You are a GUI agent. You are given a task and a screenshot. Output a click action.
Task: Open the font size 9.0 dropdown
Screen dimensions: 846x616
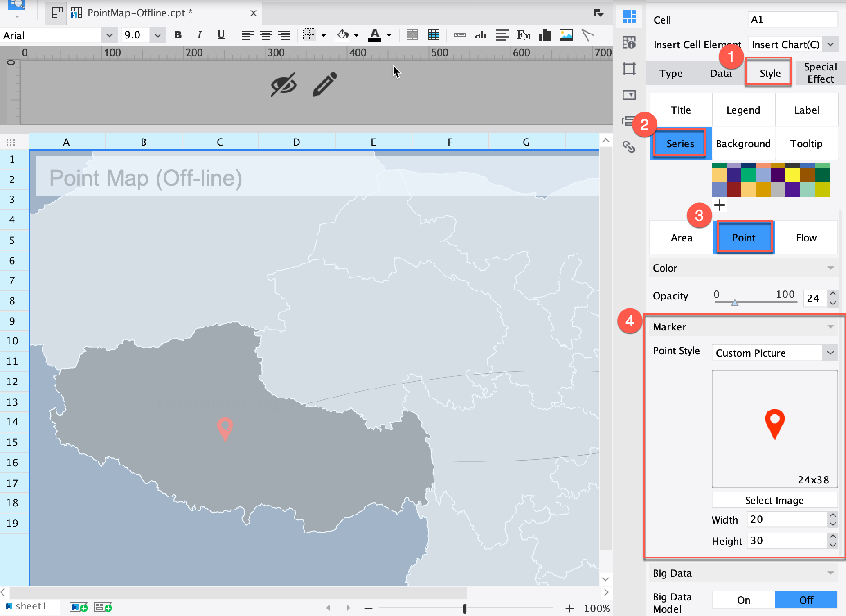[x=157, y=35]
